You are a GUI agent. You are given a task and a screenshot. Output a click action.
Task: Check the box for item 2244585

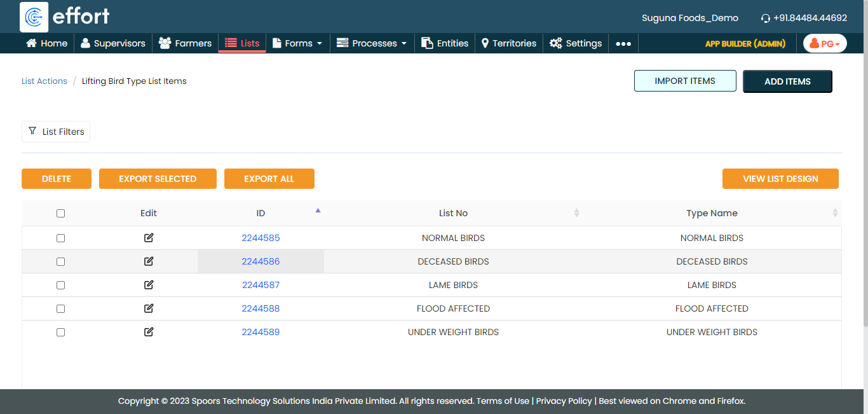[x=60, y=238]
